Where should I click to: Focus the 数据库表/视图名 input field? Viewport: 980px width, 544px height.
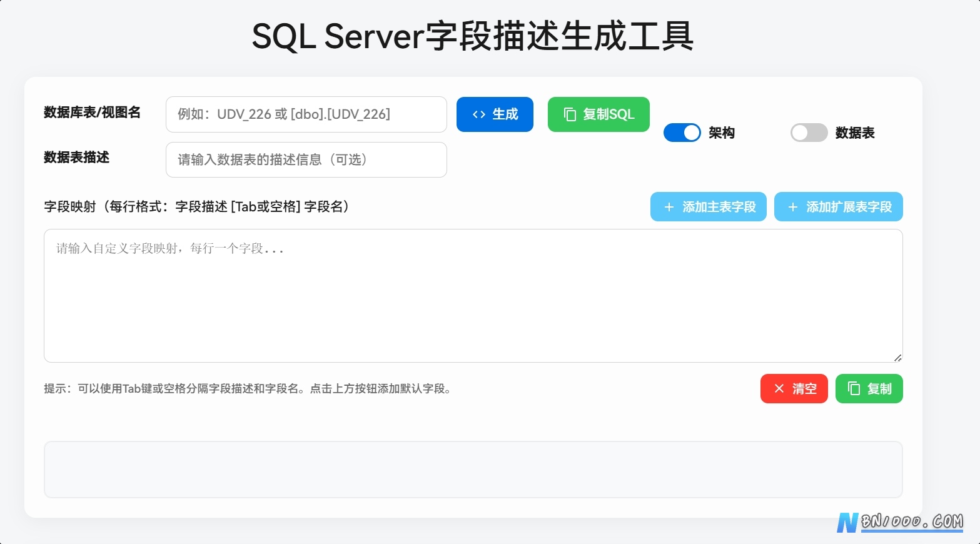pyautogui.click(x=306, y=114)
